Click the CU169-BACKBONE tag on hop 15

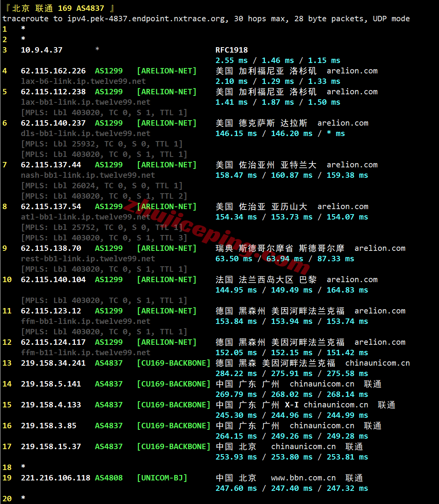click(x=174, y=405)
